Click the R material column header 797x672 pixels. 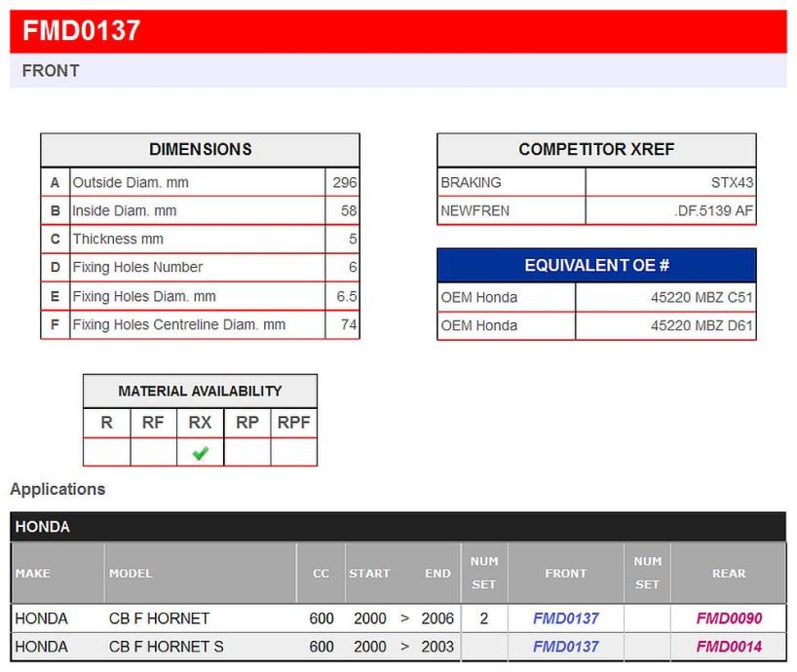[107, 423]
